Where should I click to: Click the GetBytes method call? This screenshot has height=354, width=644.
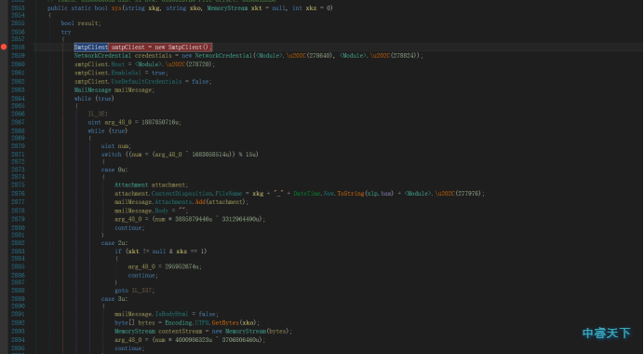(225, 322)
